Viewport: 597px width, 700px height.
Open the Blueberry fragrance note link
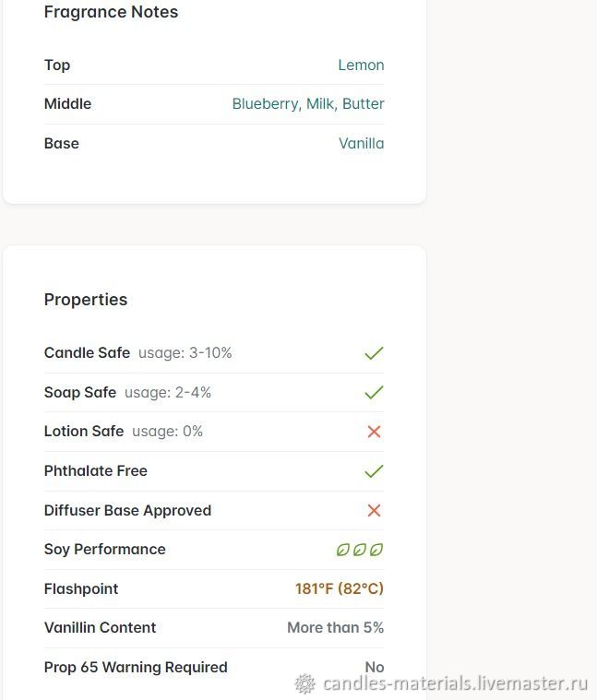pos(267,104)
